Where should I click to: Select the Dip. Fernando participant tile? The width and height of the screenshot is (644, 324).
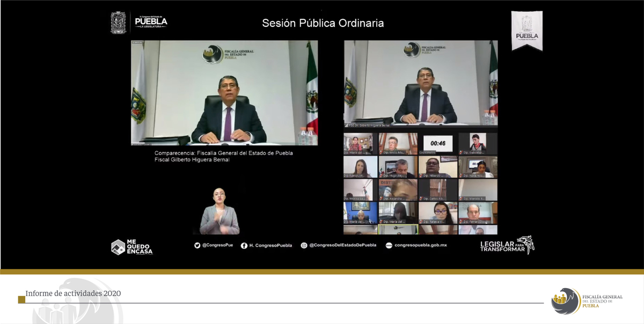tap(478, 213)
